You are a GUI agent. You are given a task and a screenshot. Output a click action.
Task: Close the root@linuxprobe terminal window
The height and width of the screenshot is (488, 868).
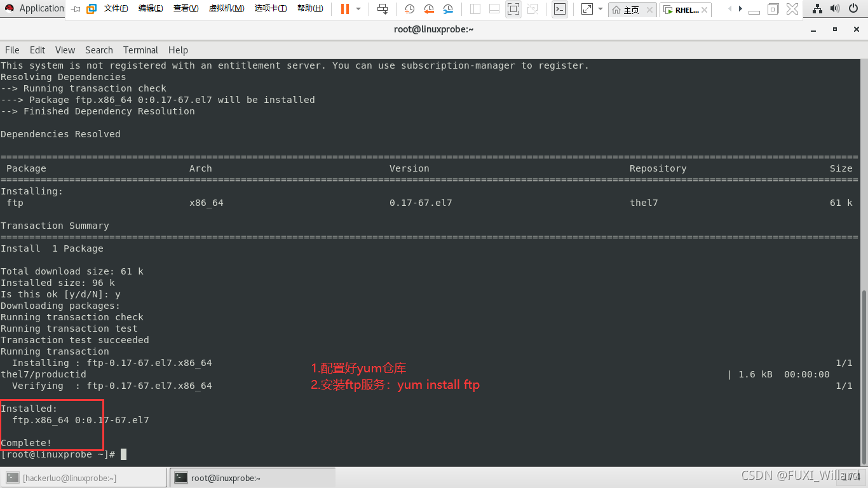click(855, 29)
